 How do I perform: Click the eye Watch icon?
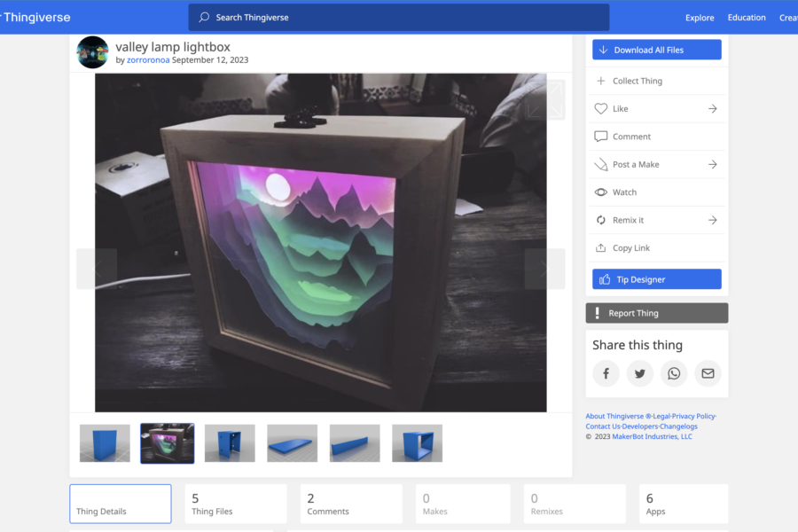[601, 192]
